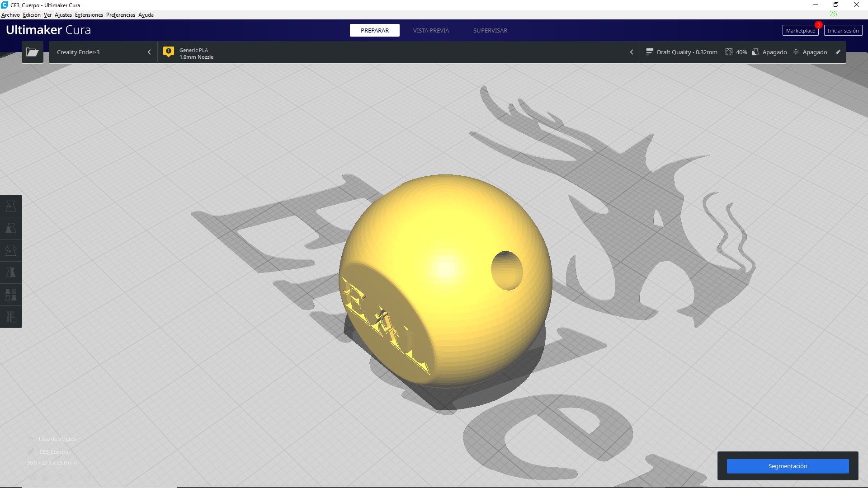Select the Rotate tool in left toolbar
The height and width of the screenshot is (488, 868).
(x=11, y=250)
